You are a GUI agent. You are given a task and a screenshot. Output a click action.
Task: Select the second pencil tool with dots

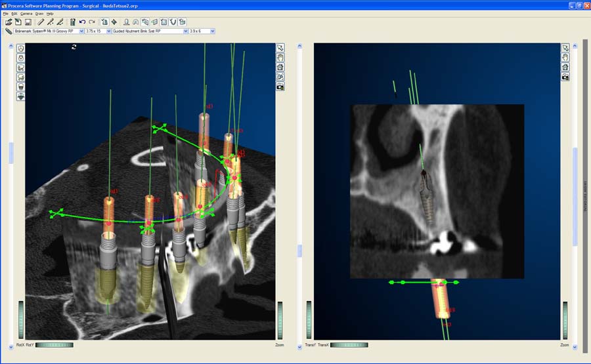point(50,22)
